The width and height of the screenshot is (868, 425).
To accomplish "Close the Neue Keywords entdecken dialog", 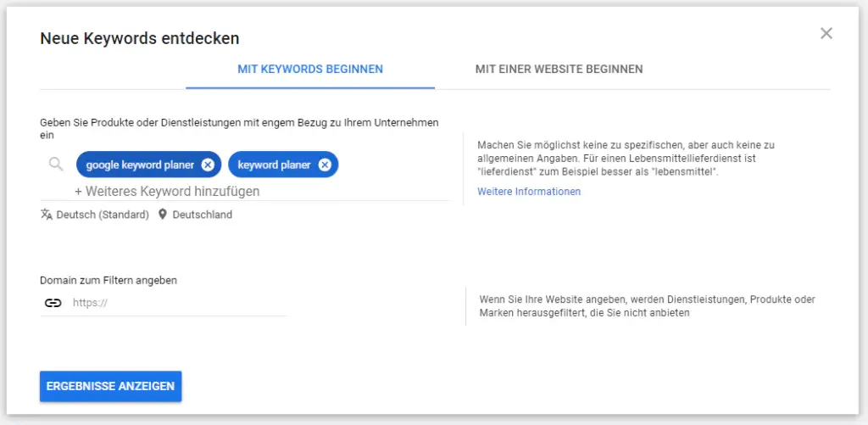I will [x=826, y=34].
